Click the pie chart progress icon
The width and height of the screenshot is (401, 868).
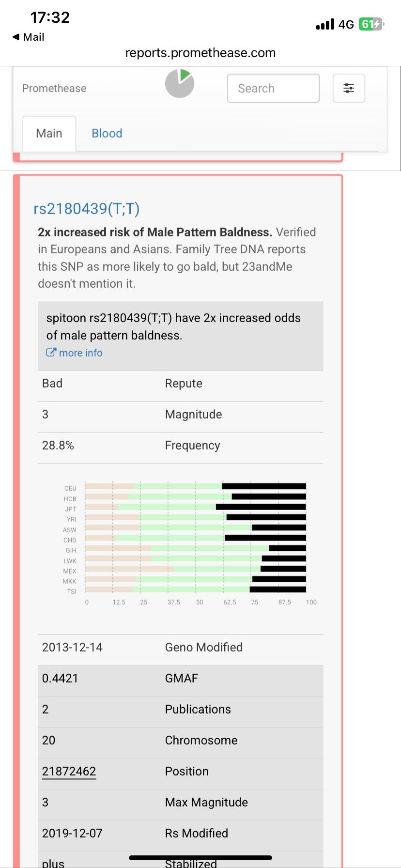180,83
